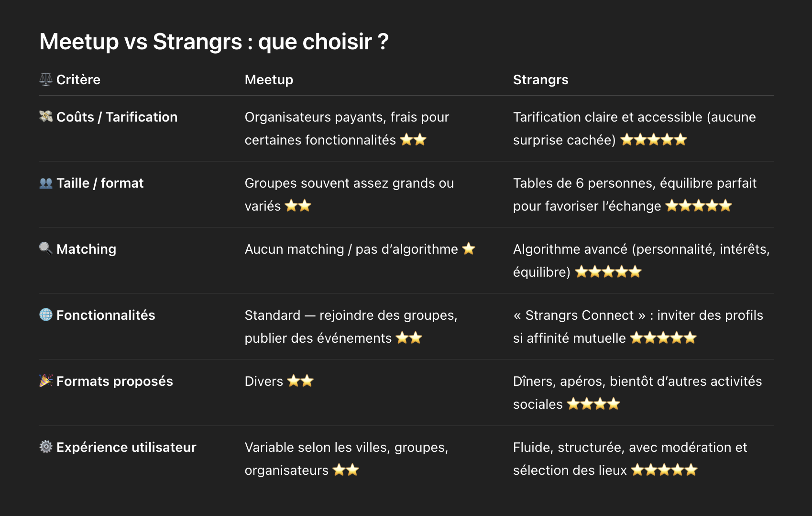Click the people icon beside Taille / format

(x=46, y=183)
